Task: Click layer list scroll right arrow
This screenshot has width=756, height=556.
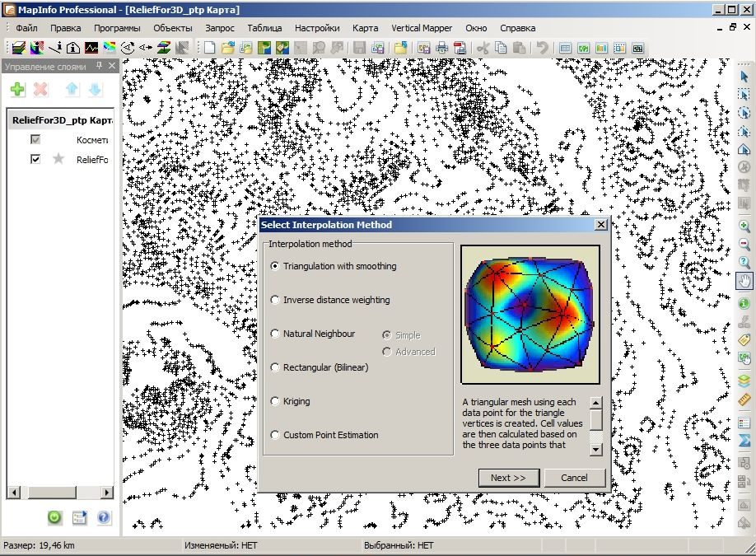Action: [x=107, y=493]
